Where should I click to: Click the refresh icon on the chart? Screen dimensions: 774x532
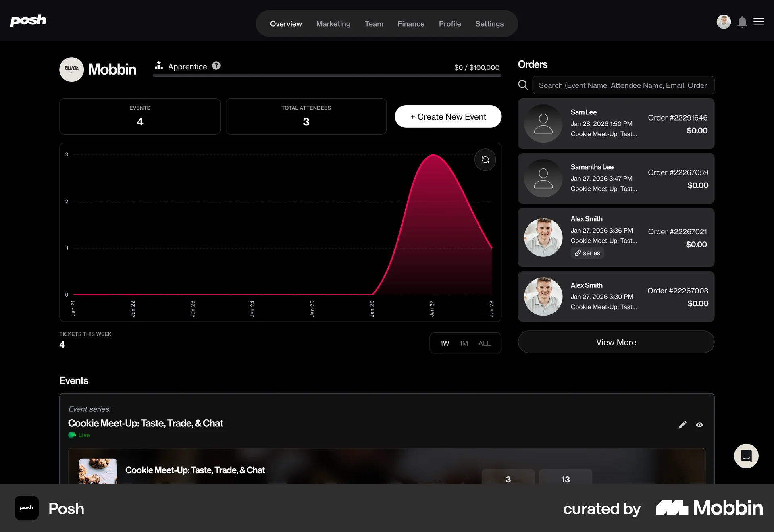pos(485,160)
